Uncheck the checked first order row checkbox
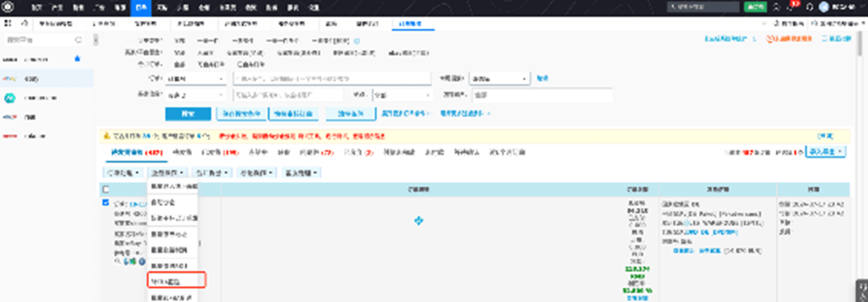The width and height of the screenshot is (868, 302). tap(106, 203)
